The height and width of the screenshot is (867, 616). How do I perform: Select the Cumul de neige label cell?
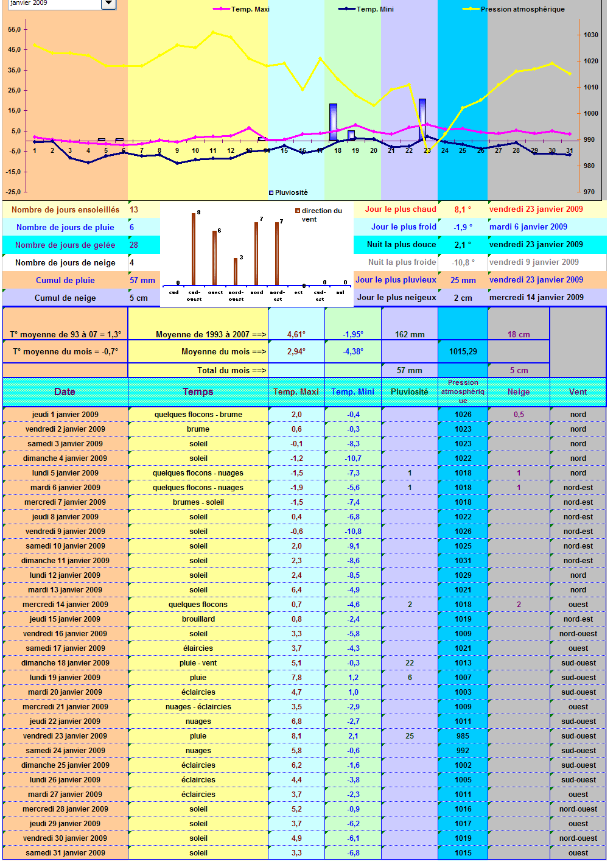coord(65,298)
